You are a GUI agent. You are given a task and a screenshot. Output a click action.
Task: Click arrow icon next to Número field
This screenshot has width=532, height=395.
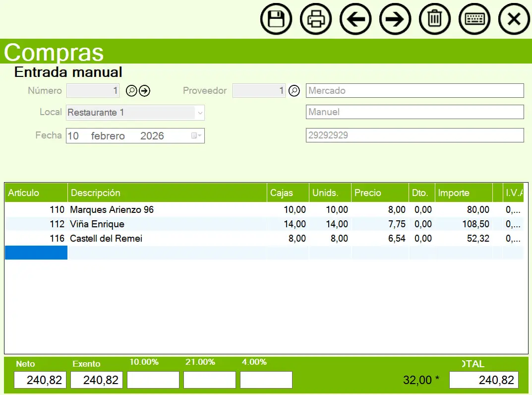(x=144, y=91)
